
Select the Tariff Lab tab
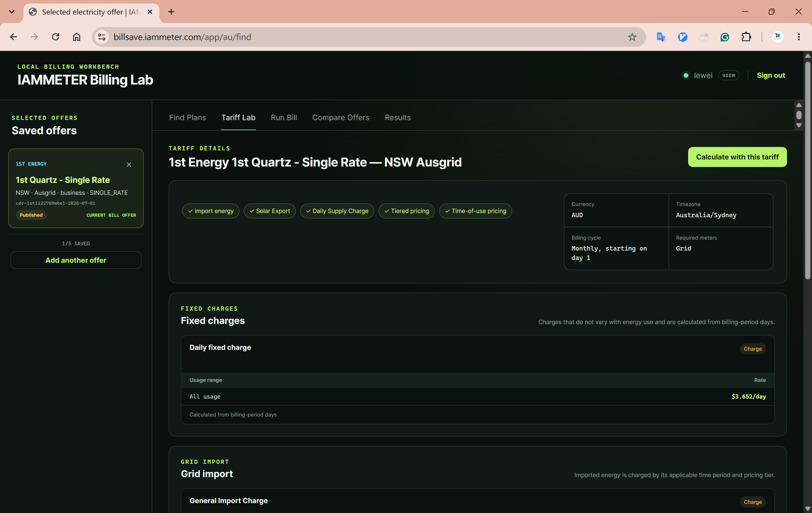(238, 118)
